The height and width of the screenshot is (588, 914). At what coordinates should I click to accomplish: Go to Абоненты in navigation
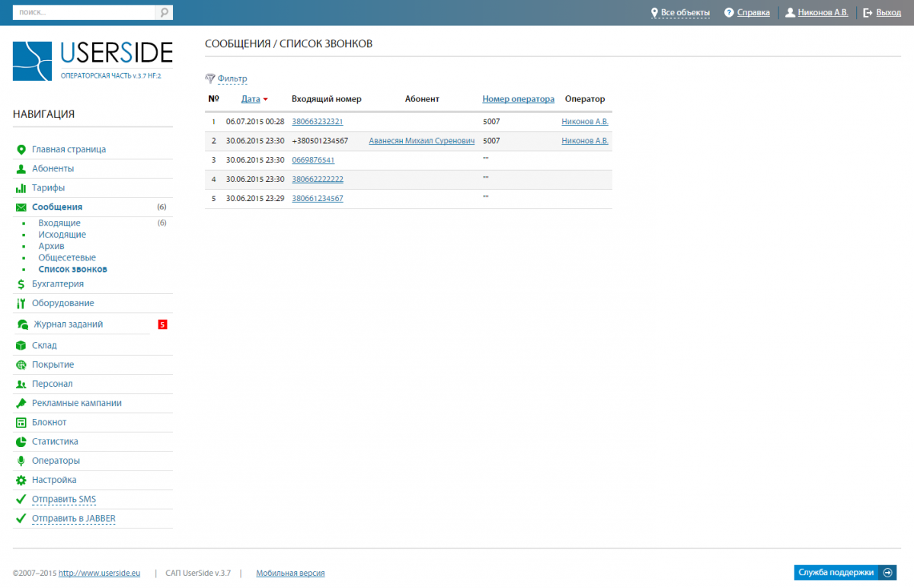click(x=53, y=169)
